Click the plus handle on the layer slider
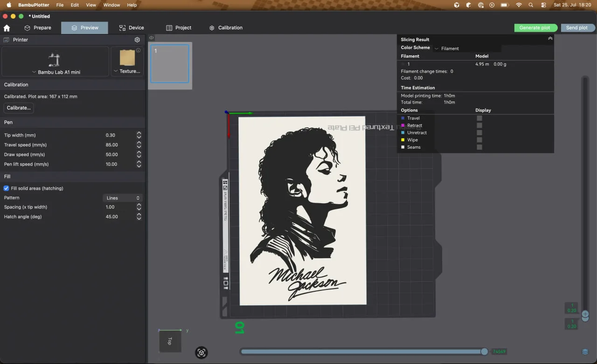 [585, 314]
